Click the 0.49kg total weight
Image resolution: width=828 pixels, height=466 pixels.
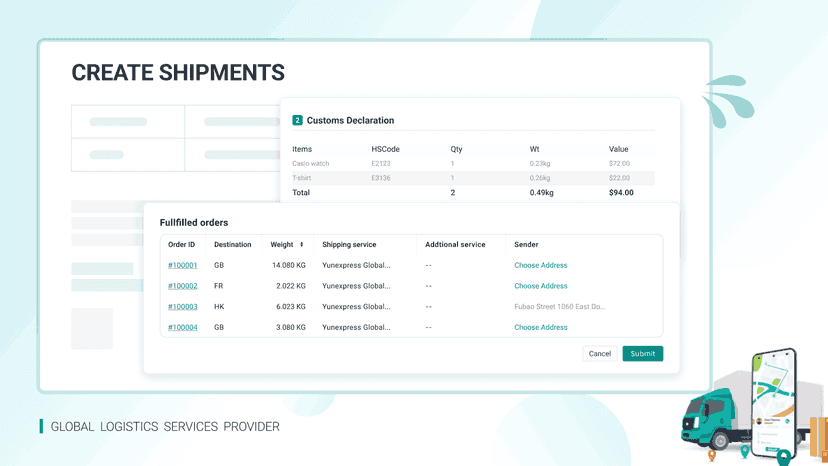click(x=541, y=193)
